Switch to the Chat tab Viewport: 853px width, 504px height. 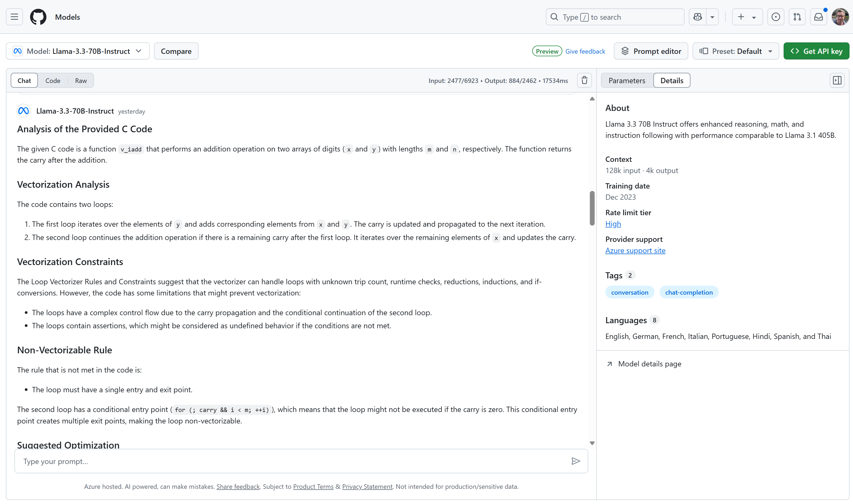pos(24,81)
